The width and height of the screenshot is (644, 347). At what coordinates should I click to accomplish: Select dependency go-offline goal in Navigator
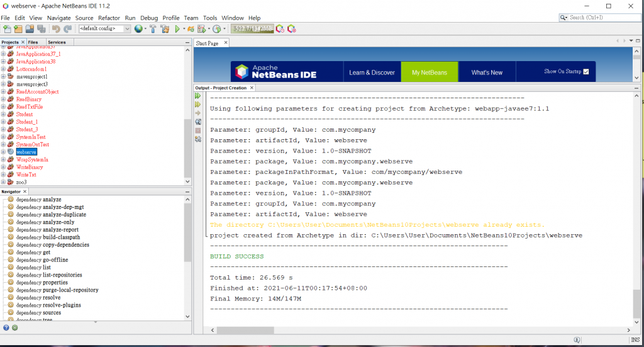pos(42,260)
